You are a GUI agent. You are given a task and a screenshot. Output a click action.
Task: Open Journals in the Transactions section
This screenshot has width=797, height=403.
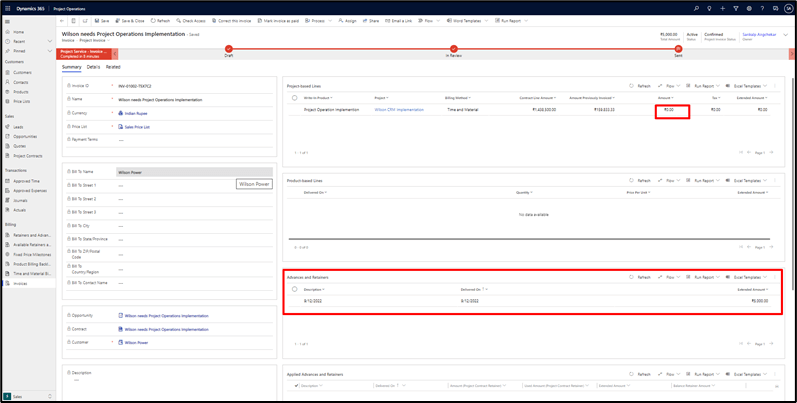tap(21, 200)
